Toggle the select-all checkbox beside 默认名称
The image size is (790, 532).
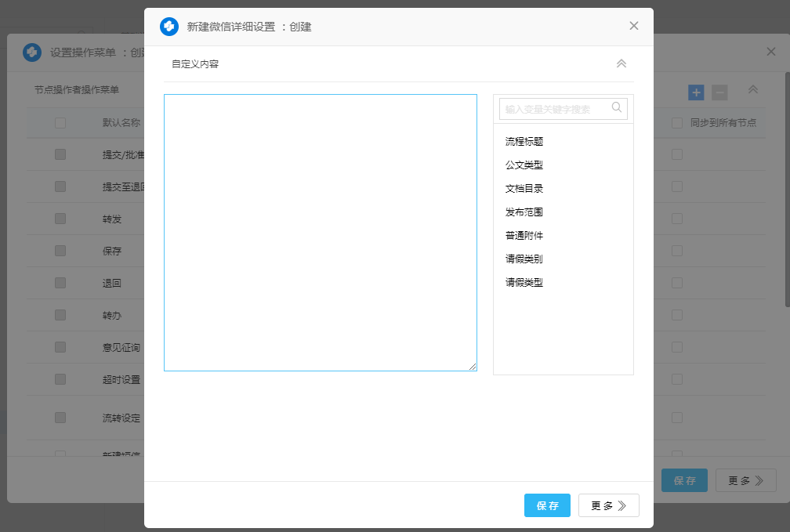pyautogui.click(x=60, y=123)
